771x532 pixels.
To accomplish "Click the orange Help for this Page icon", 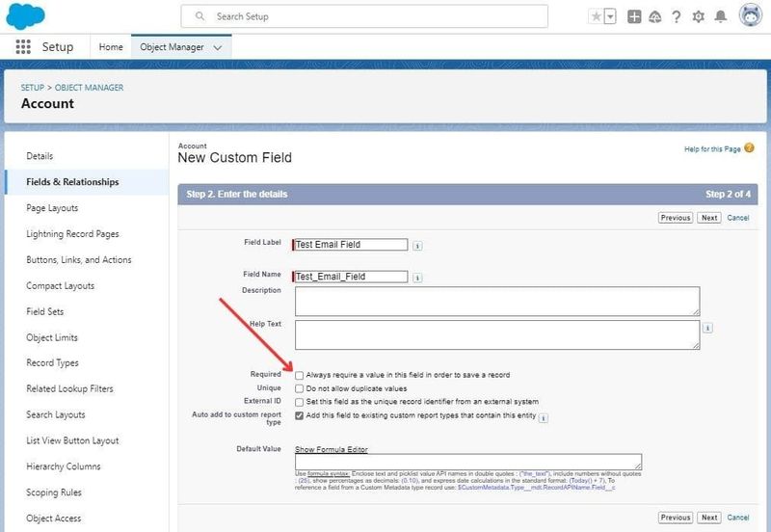I will 749,148.
